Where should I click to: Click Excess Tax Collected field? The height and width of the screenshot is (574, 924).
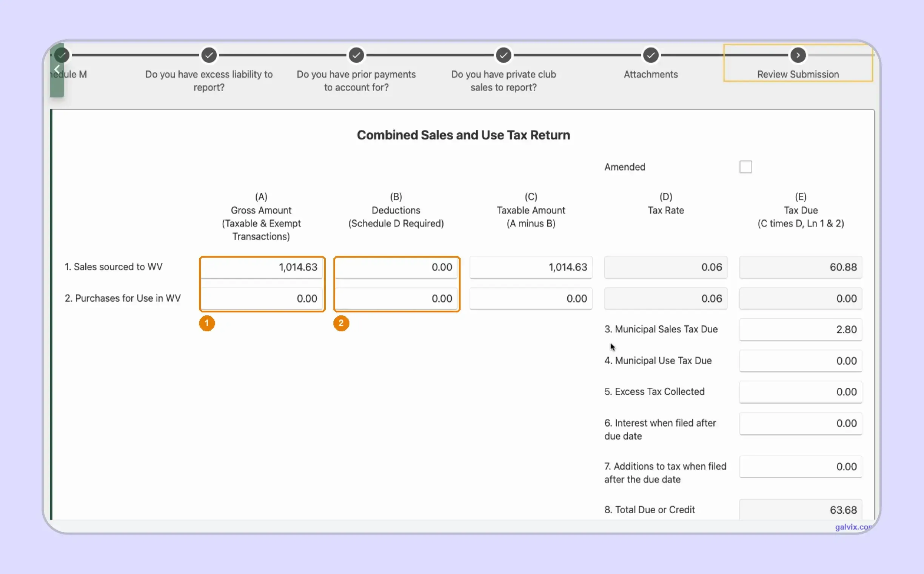[801, 392]
